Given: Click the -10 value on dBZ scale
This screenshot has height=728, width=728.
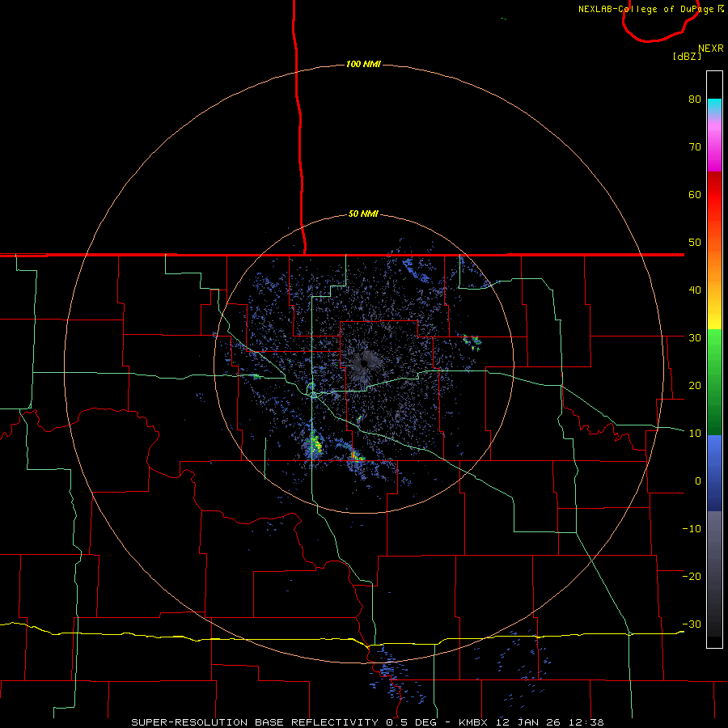Looking at the screenshot, I should tap(692, 529).
